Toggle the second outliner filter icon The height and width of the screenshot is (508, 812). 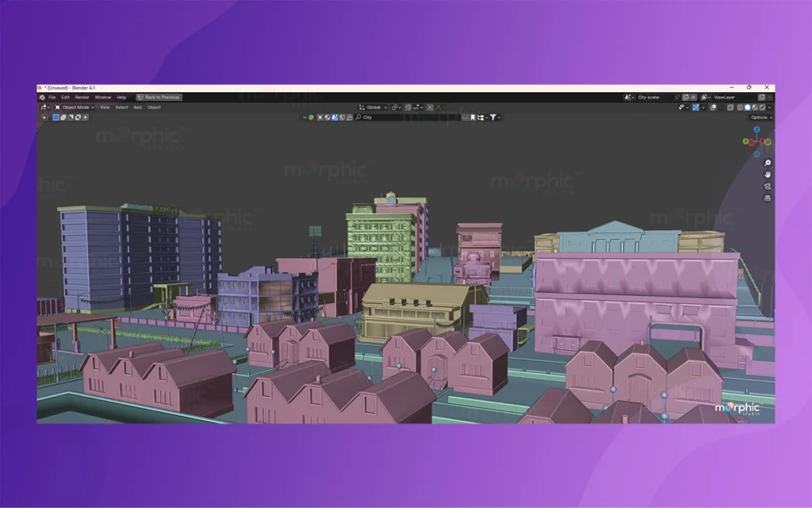click(327, 117)
